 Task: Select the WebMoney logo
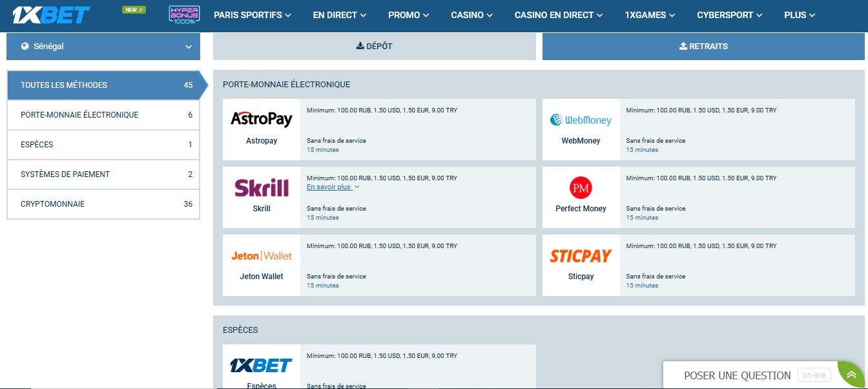point(581,120)
